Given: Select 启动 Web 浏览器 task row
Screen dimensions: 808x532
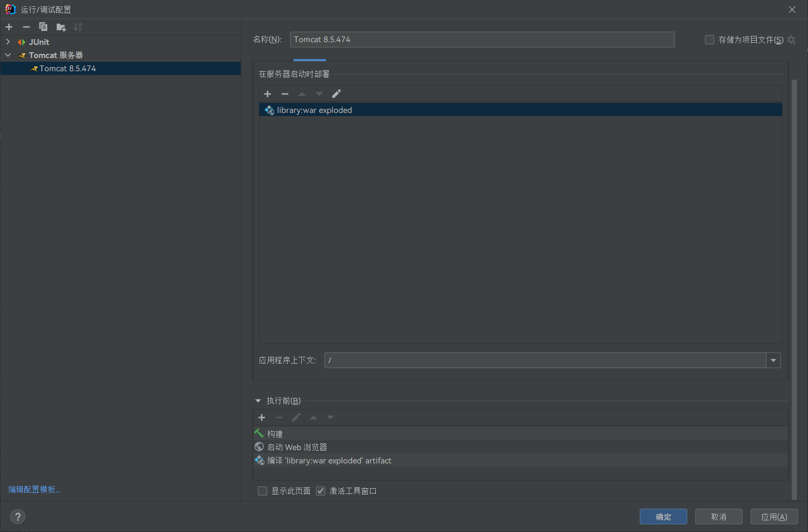Looking at the screenshot, I should click(x=297, y=447).
